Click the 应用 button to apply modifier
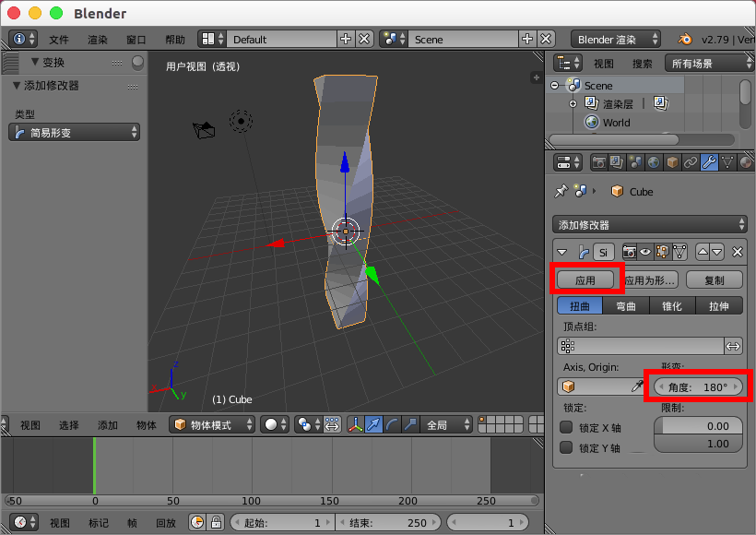This screenshot has height=535, width=756. (586, 279)
